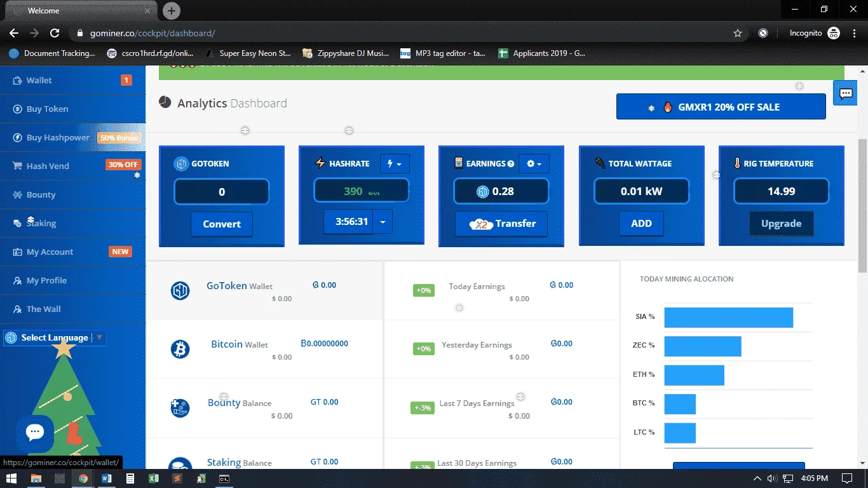Click the 3:56:31 timer button
This screenshot has width=868, height=488.
[x=348, y=222]
